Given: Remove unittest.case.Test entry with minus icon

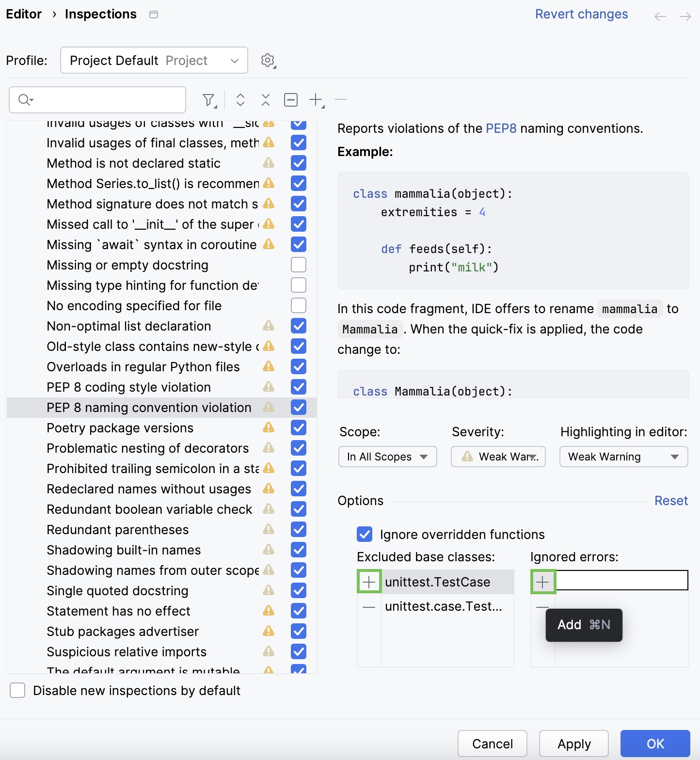Looking at the screenshot, I should pyautogui.click(x=369, y=607).
